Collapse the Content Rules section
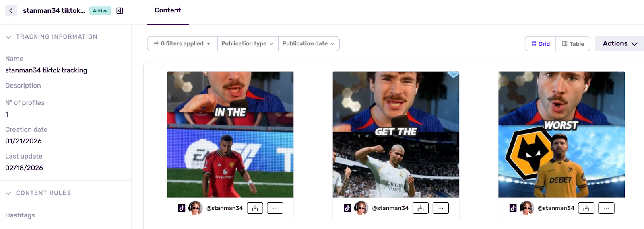The image size is (644, 229). point(8,193)
